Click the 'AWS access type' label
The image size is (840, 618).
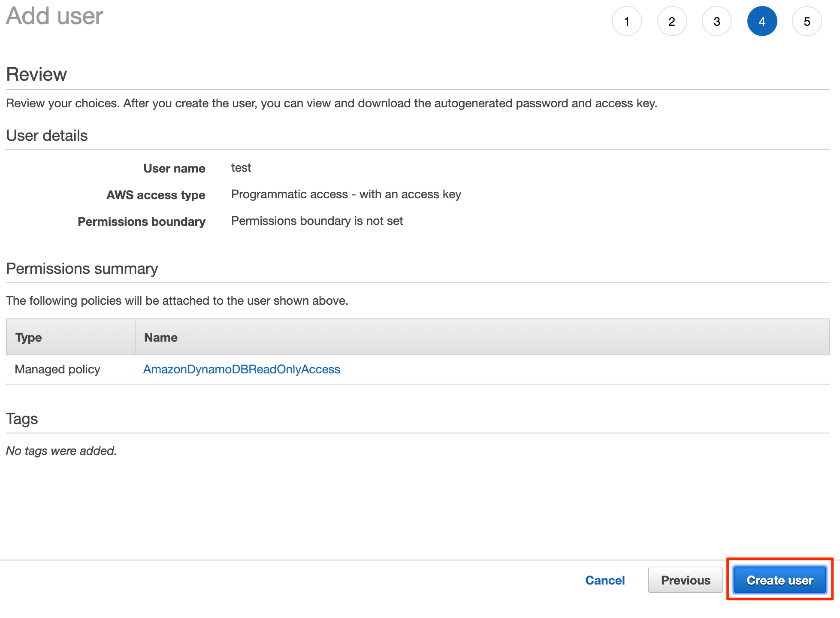(x=156, y=195)
